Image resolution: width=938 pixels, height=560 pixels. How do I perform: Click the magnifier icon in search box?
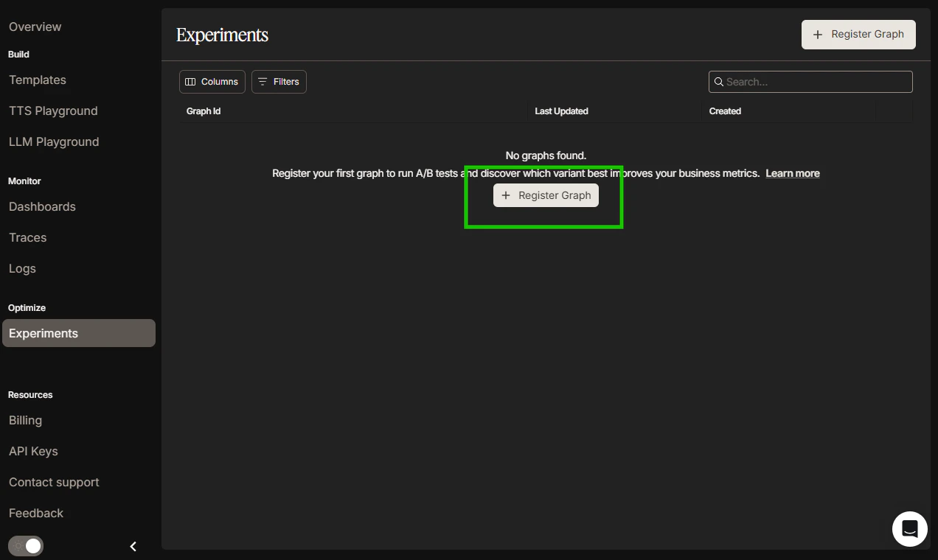tap(718, 82)
